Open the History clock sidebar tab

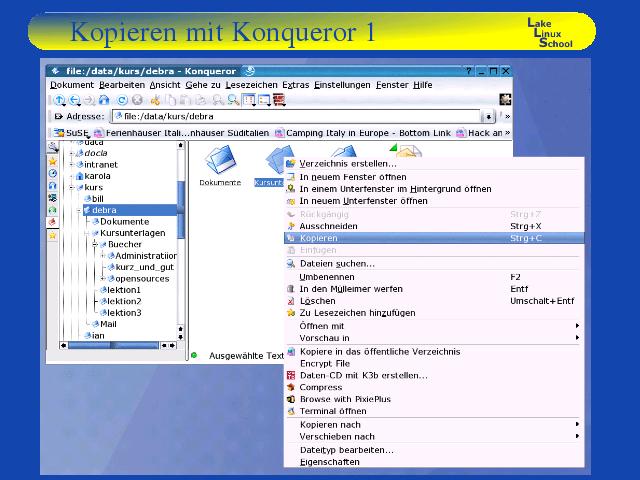pyautogui.click(x=53, y=173)
